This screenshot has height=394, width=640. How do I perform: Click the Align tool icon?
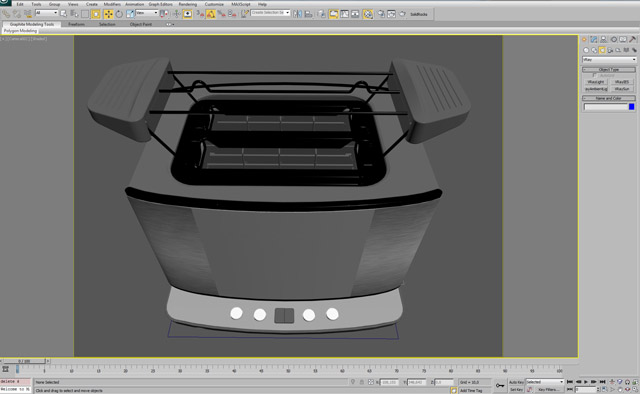pos(308,14)
